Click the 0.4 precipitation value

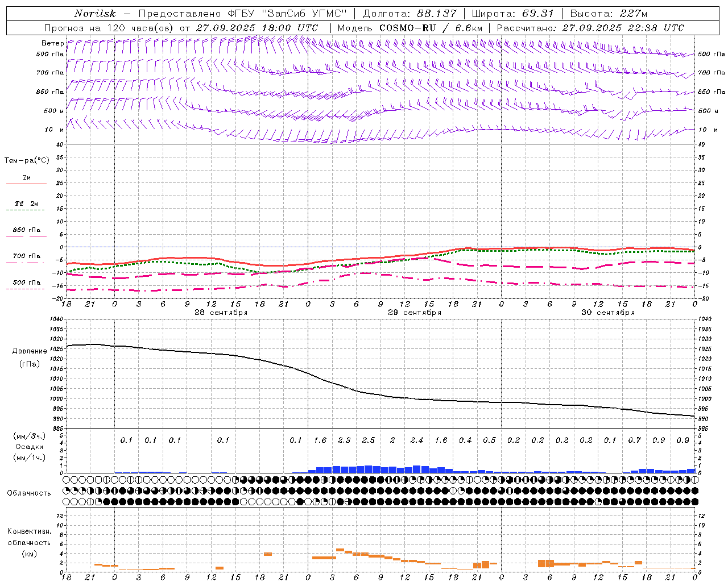pos(465,440)
